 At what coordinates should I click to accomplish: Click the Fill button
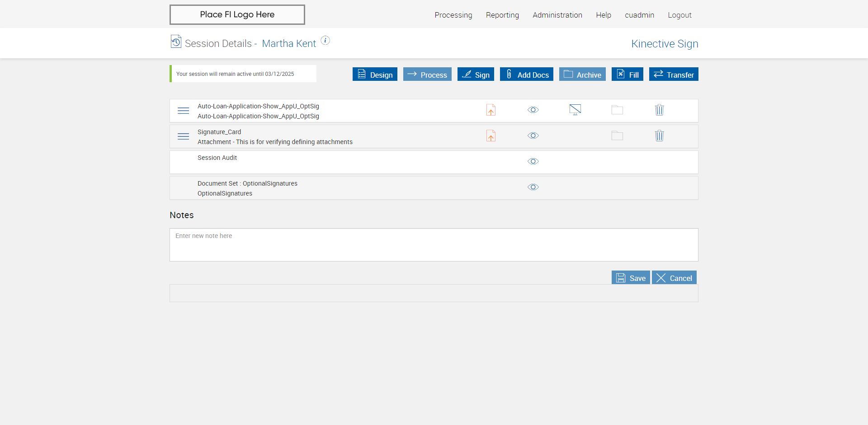click(x=627, y=74)
